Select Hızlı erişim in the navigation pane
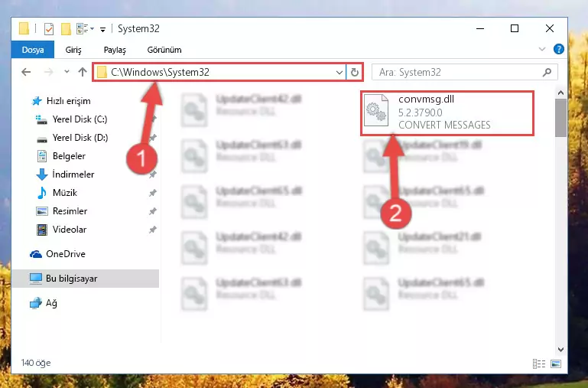This screenshot has width=588, height=388. [68, 101]
